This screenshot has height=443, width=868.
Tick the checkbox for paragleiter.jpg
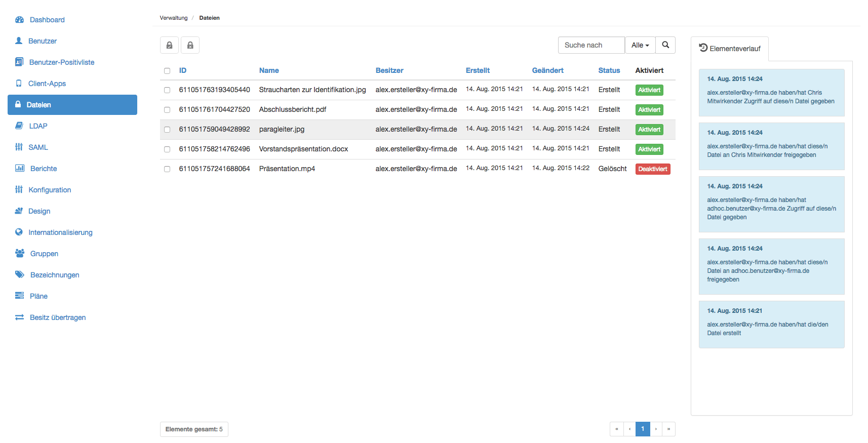coord(167,130)
